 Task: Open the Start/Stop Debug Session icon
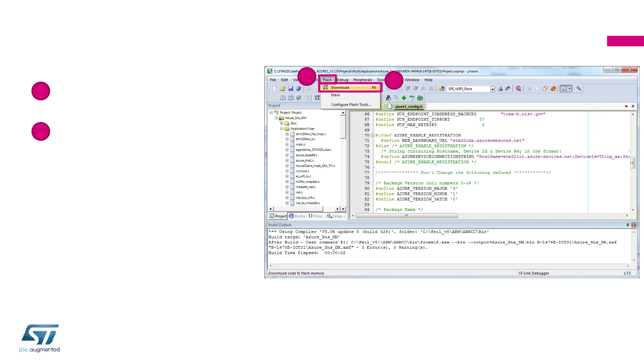tap(518, 89)
